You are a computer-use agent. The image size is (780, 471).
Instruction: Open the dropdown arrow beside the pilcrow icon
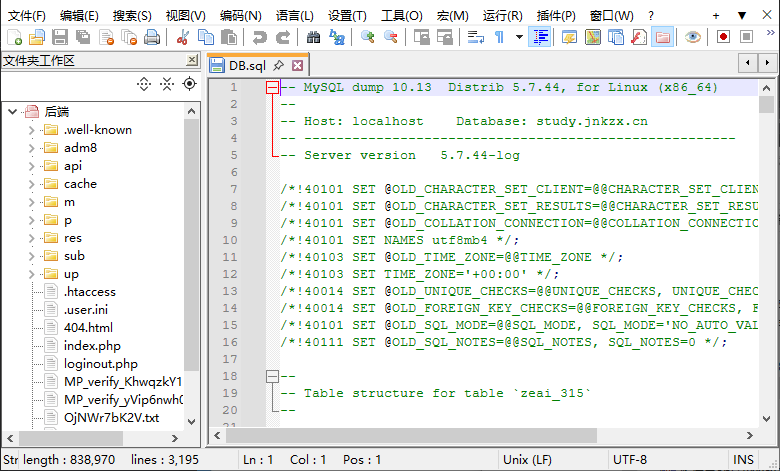coord(519,37)
